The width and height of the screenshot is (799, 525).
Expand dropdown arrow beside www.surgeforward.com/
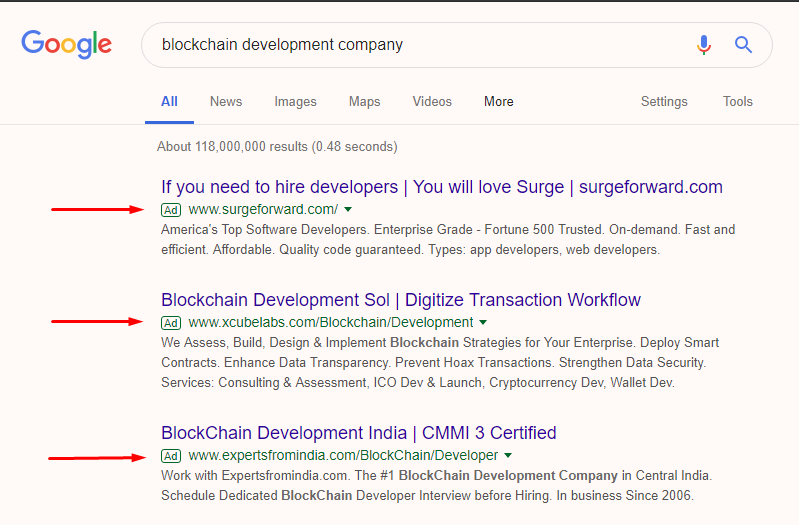coord(348,209)
